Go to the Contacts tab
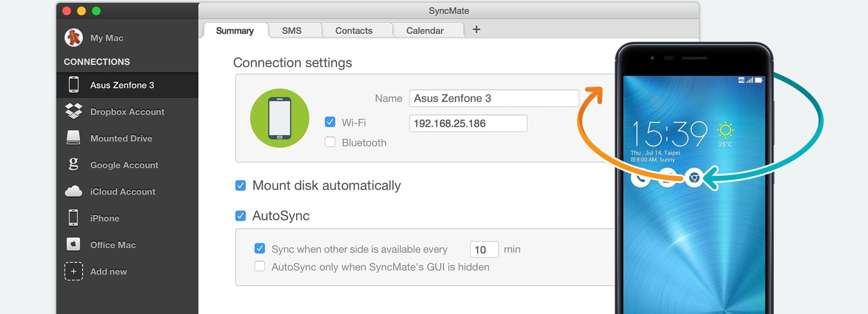 tap(354, 30)
